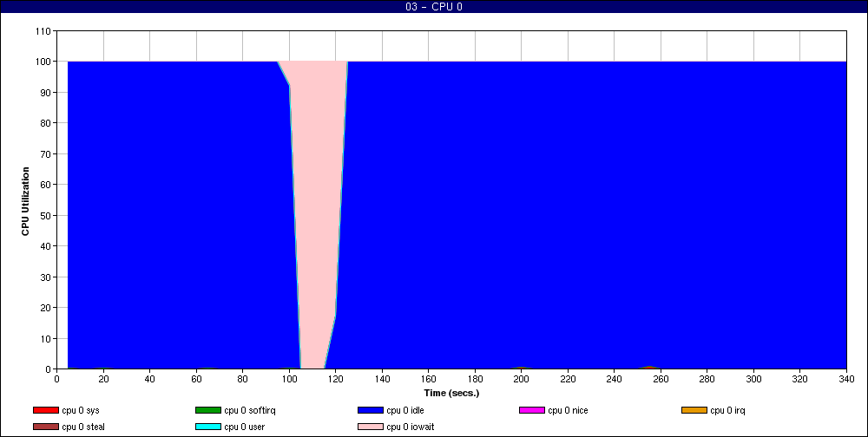Click y-axis tick label 10

[45, 338]
